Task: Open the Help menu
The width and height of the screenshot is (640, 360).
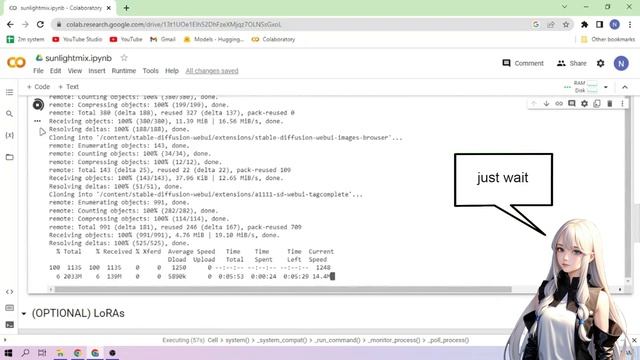Action: (x=172, y=71)
